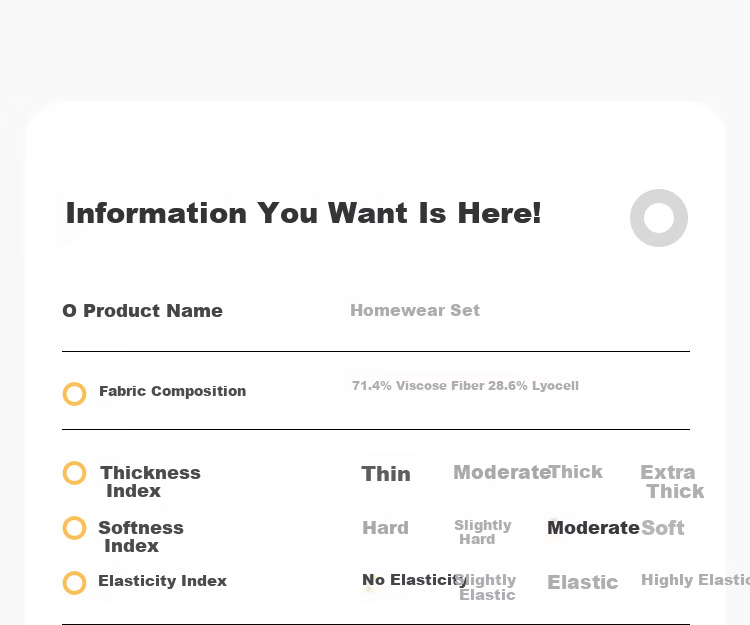Click the orange circle beside Elasticity Index
750x625 pixels.
coord(75,583)
